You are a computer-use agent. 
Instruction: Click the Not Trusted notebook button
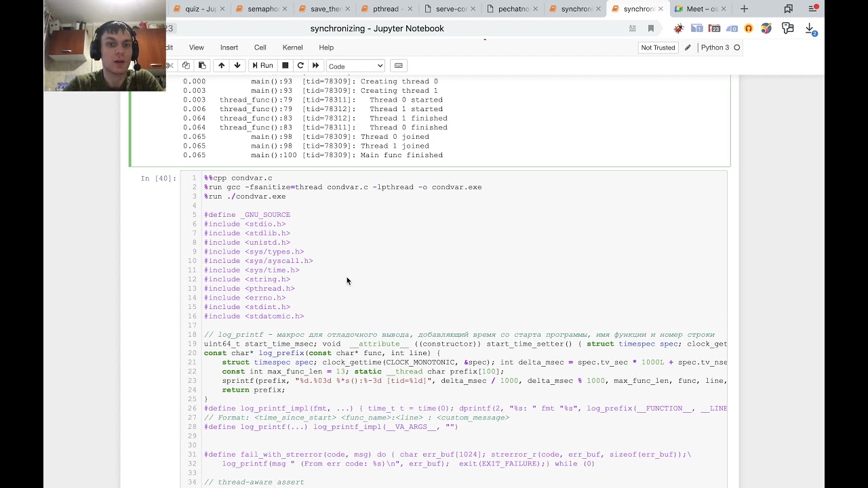coord(658,47)
